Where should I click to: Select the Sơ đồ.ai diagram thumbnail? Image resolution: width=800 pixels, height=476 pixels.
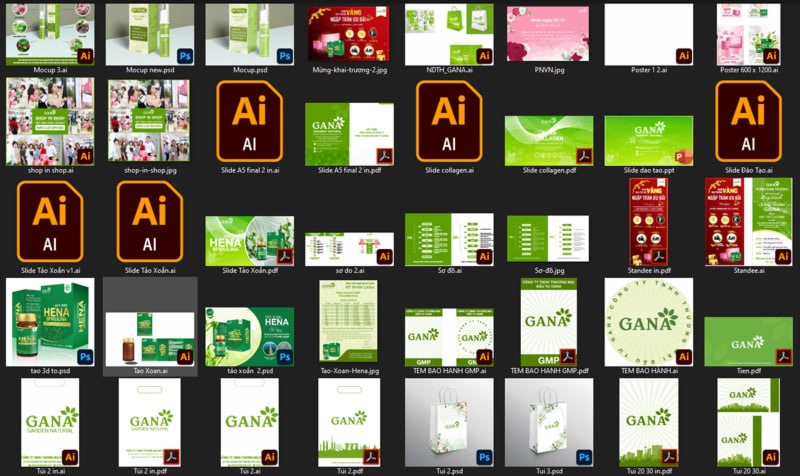click(449, 239)
